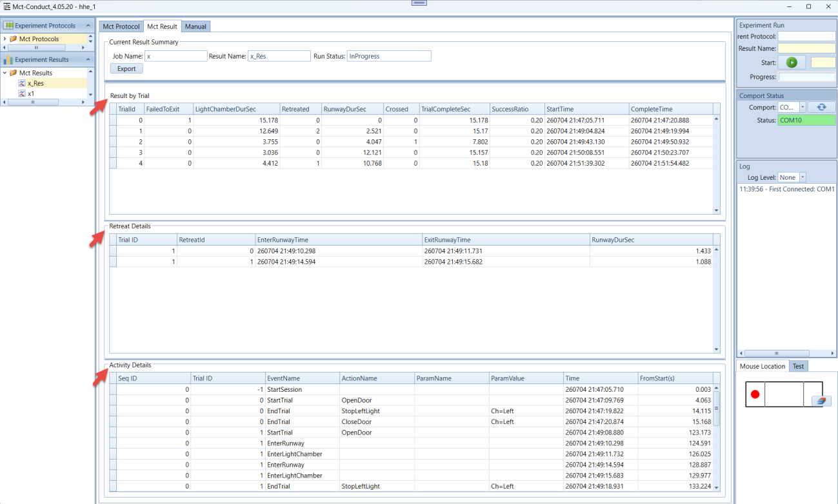Click the green Start run play button
The width and height of the screenshot is (838, 504).
pyautogui.click(x=792, y=63)
